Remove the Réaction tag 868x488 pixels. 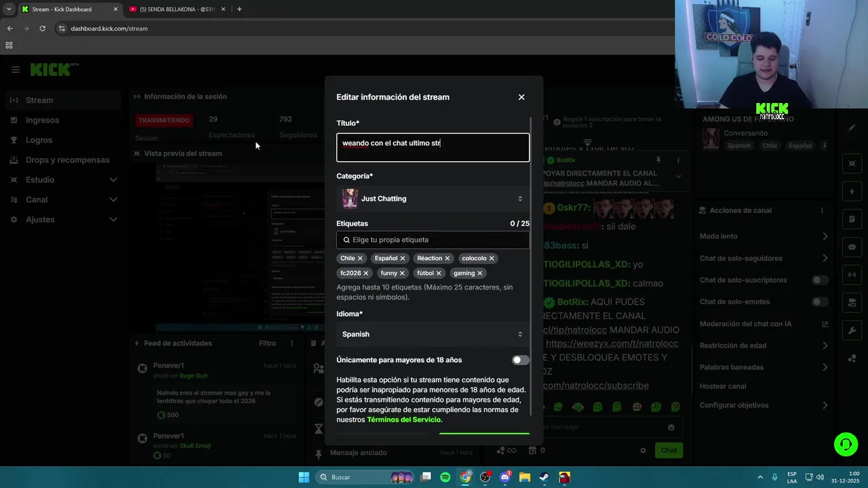pyautogui.click(x=447, y=258)
